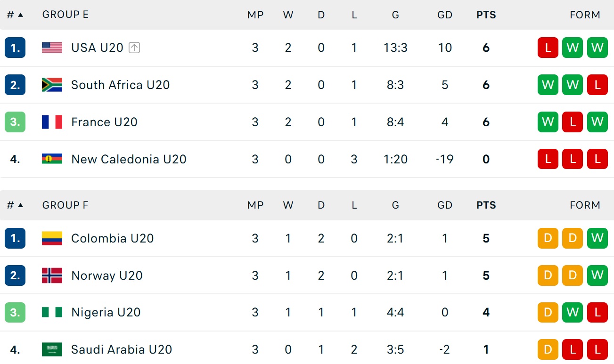Click the New Caledonia U20 flag icon

coord(52,159)
